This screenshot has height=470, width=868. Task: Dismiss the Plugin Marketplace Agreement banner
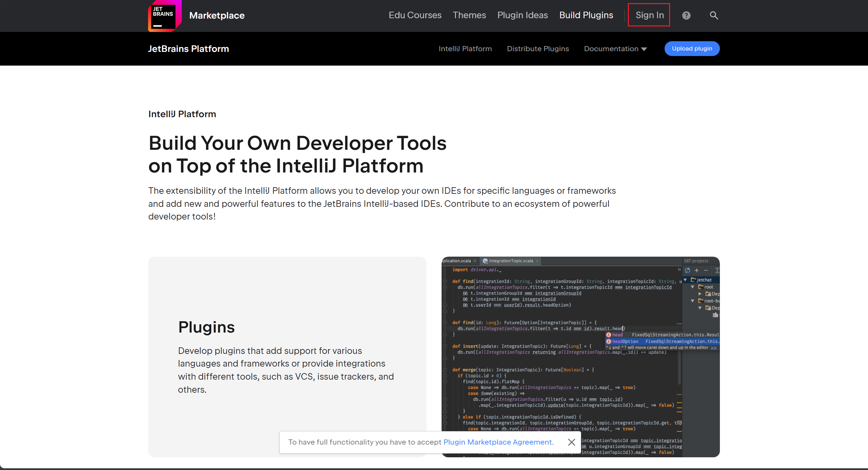click(x=571, y=442)
